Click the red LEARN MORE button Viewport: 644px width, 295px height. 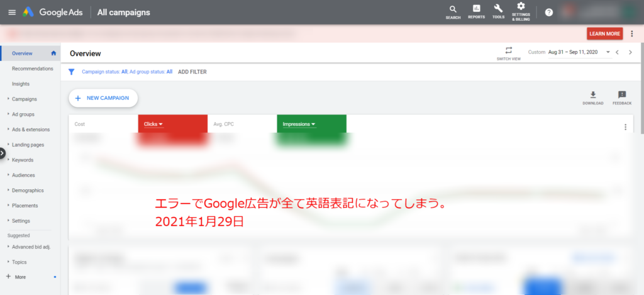click(604, 34)
